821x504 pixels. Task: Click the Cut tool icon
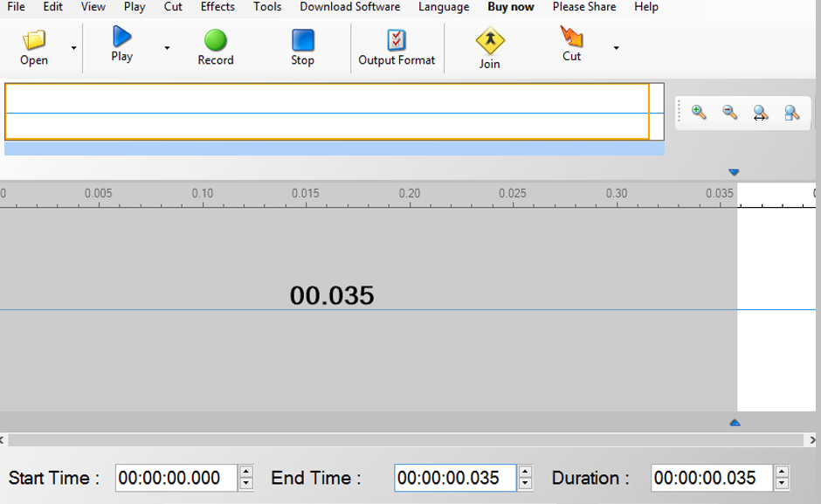pos(571,37)
